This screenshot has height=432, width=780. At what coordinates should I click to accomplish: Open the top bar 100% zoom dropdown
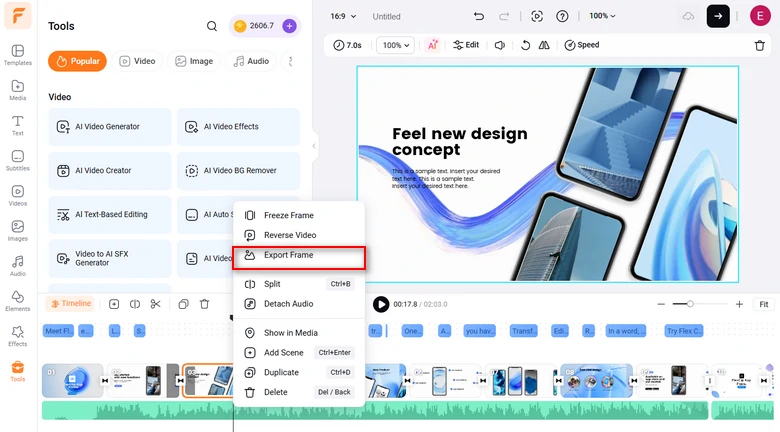(x=602, y=16)
